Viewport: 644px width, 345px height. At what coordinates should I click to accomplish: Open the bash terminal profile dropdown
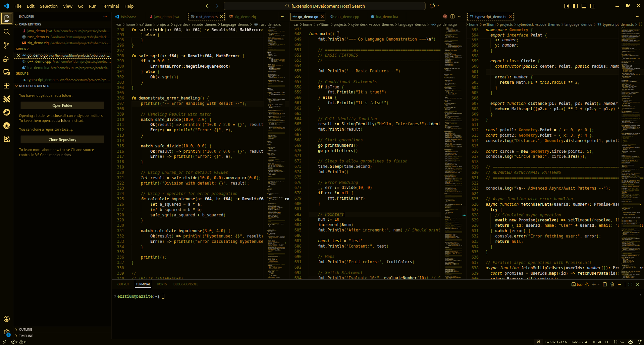tap(598, 284)
